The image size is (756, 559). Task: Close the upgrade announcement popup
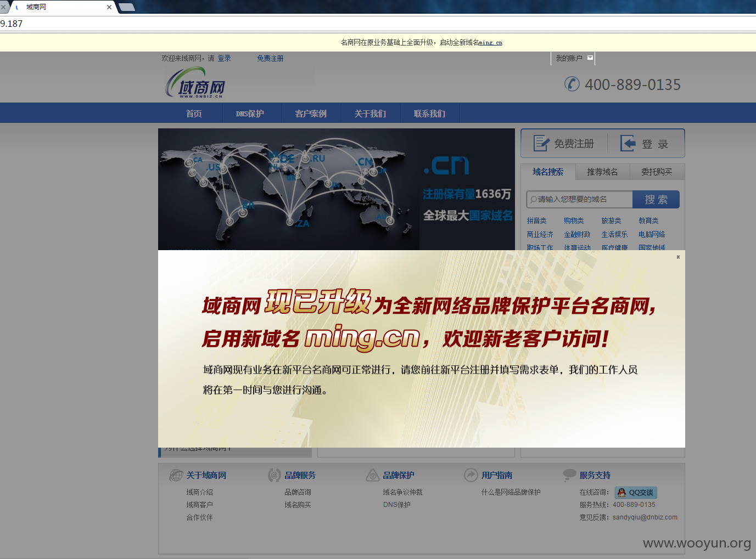pos(678,257)
